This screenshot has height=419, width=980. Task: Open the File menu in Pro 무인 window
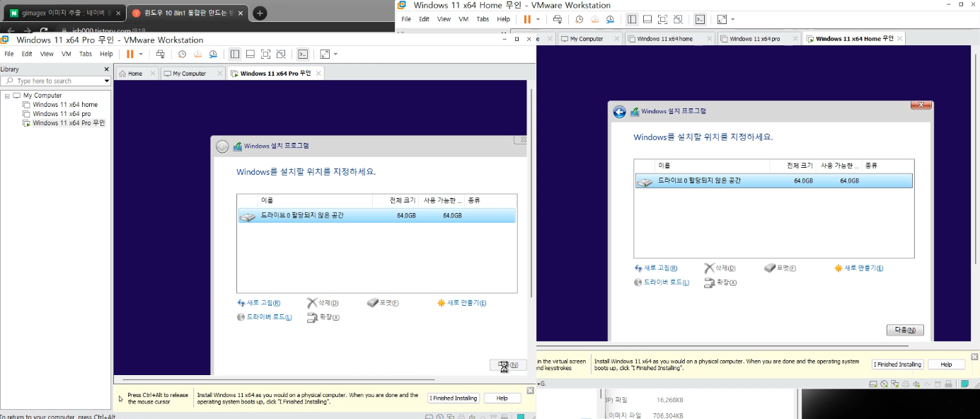(x=9, y=54)
